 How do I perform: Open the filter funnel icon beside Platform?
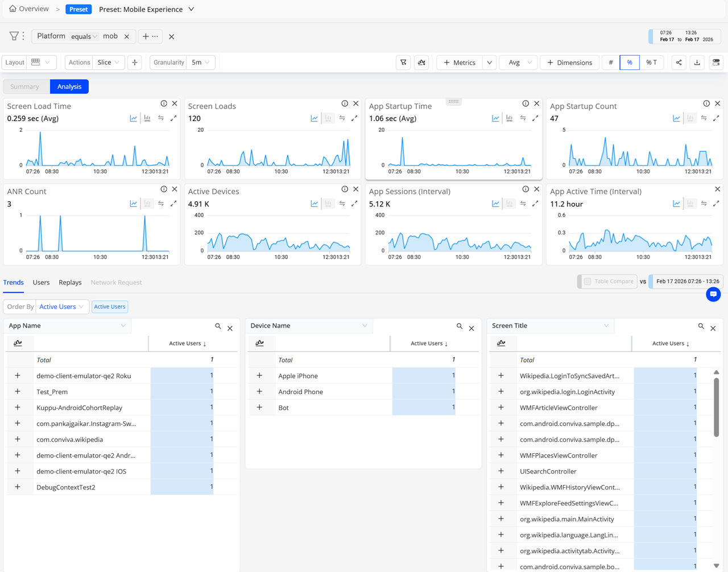click(x=14, y=36)
